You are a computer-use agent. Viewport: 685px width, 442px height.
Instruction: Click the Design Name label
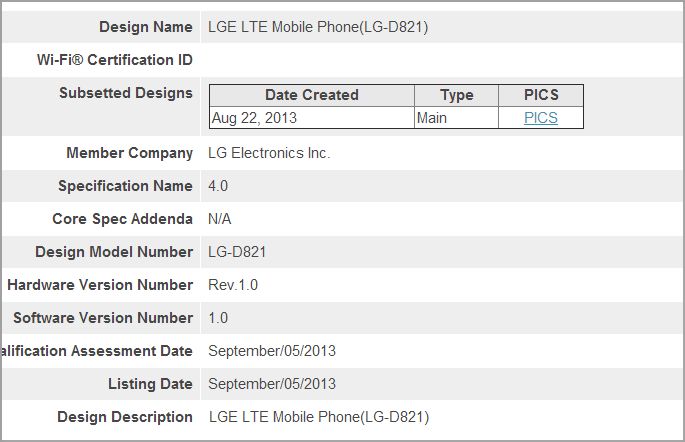point(146,27)
